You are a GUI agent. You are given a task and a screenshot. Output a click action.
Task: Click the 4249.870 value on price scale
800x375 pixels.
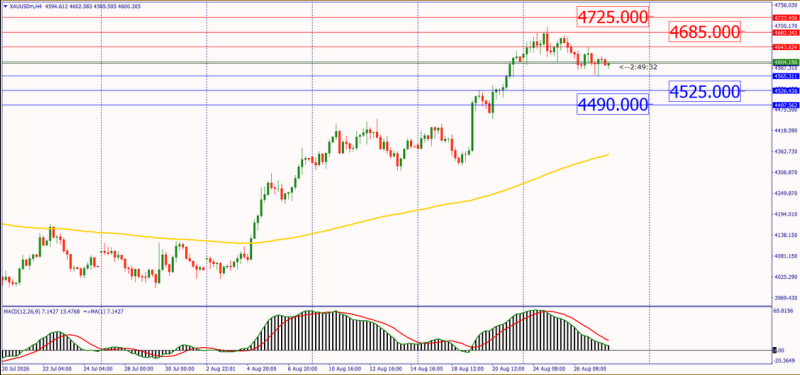pos(786,194)
